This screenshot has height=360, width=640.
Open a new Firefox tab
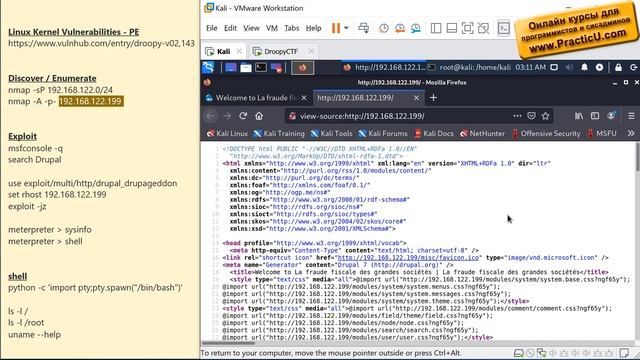tap(433, 98)
